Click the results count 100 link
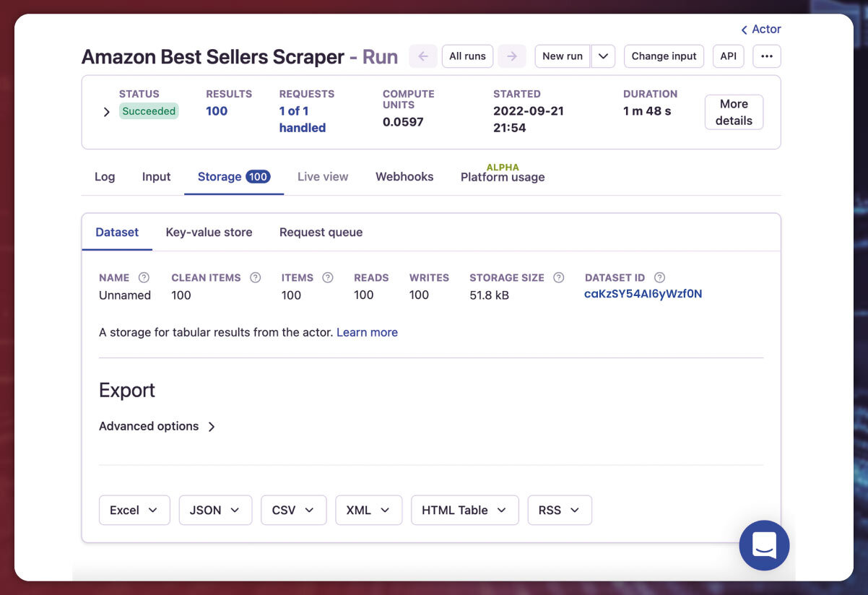 [217, 111]
